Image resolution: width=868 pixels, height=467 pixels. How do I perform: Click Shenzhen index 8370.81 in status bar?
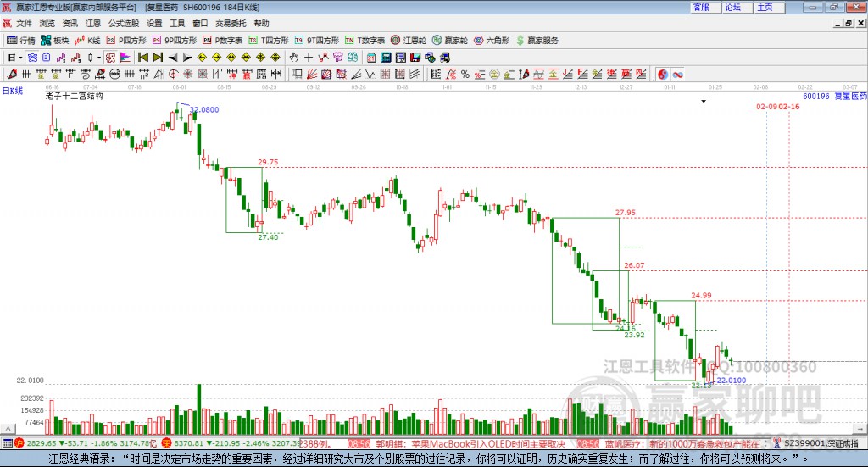tap(189, 444)
